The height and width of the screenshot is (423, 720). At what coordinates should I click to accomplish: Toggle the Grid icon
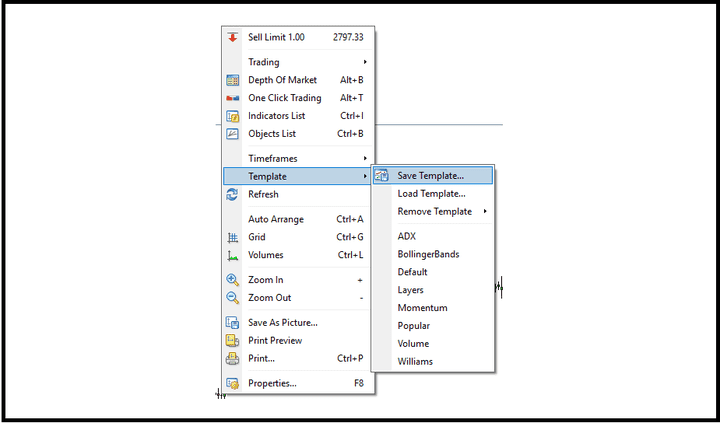232,237
